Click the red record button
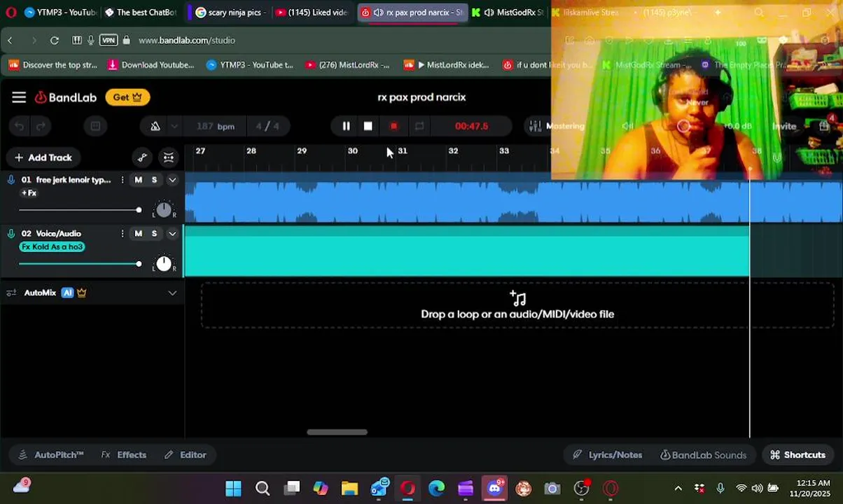This screenshot has width=843, height=504. (x=393, y=126)
